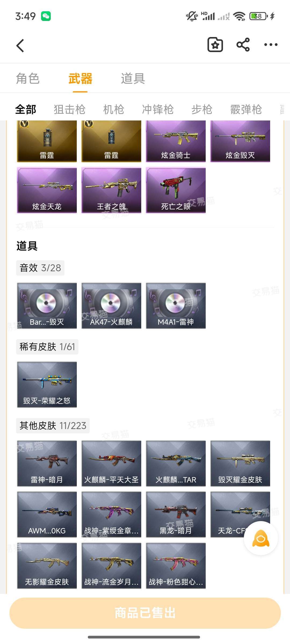Open the three-dot more menu
The image size is (290, 644).
(271, 45)
